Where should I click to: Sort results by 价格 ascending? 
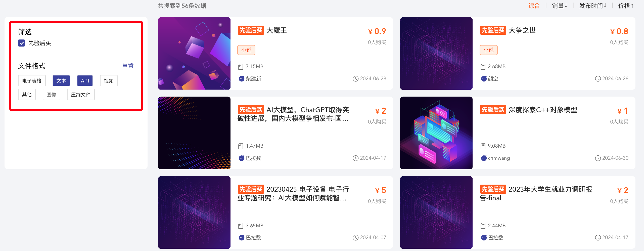coord(626,6)
